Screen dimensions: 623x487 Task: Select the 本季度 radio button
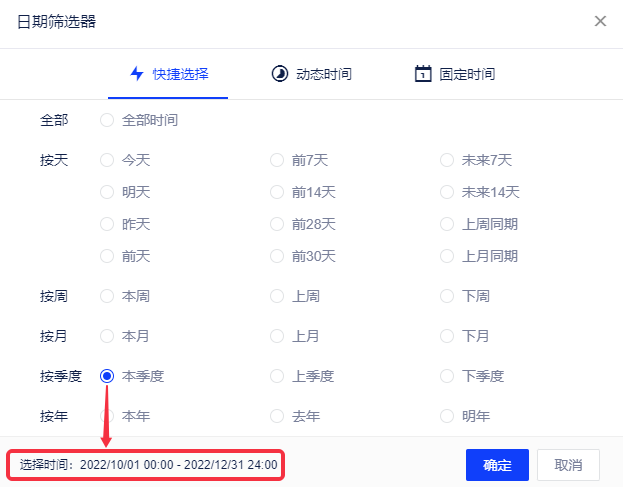click(x=107, y=376)
